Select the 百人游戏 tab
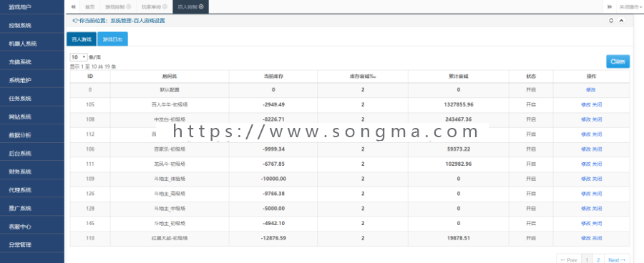This screenshot has height=263, width=644. tap(82, 39)
